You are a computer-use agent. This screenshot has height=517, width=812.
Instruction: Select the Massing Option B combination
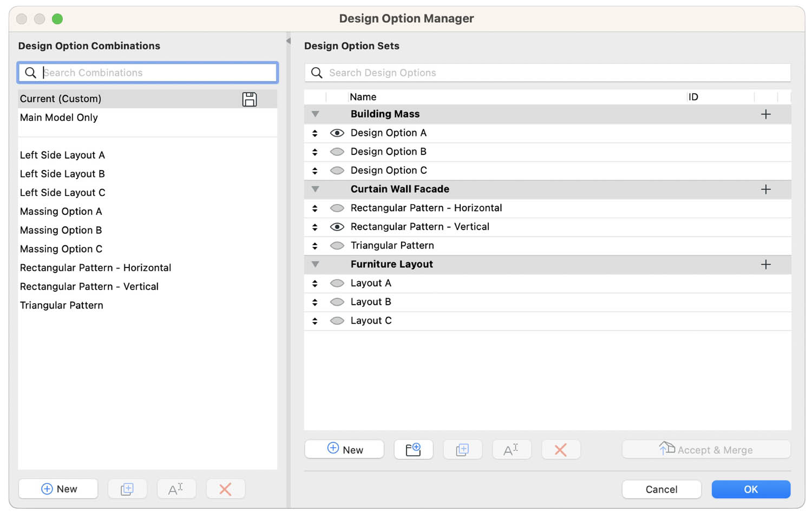pos(61,230)
